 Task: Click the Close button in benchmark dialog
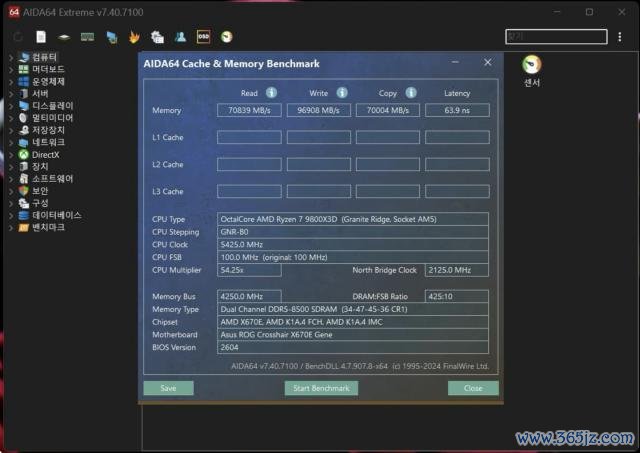(473, 388)
